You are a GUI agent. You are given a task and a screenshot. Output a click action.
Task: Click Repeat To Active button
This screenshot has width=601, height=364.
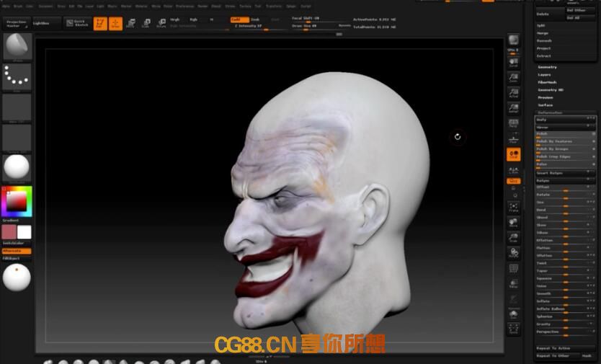(565, 348)
